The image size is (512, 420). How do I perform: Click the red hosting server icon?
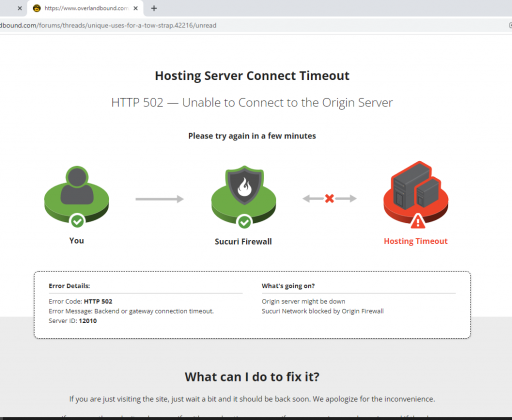(x=416, y=192)
